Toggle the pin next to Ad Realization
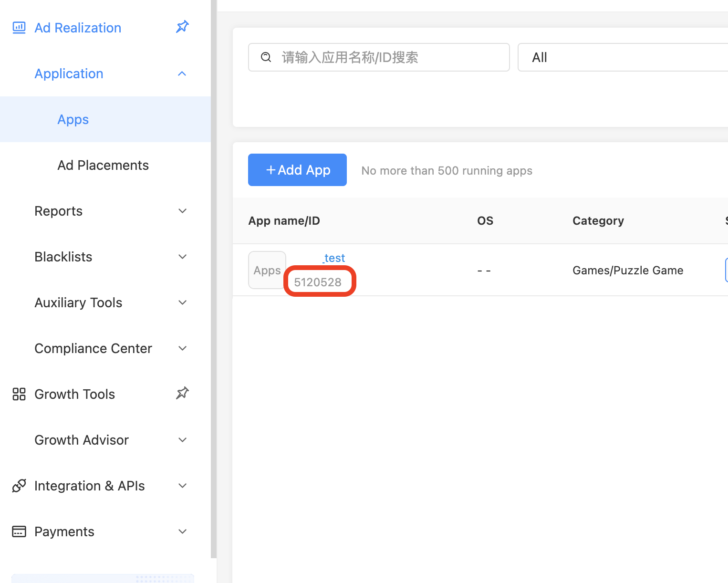 click(182, 27)
